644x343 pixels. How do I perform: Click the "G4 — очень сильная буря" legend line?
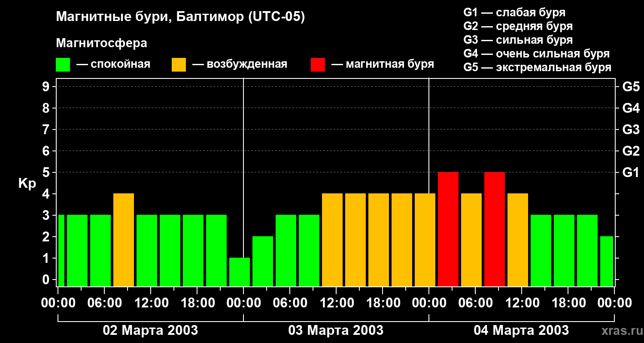pos(537,54)
